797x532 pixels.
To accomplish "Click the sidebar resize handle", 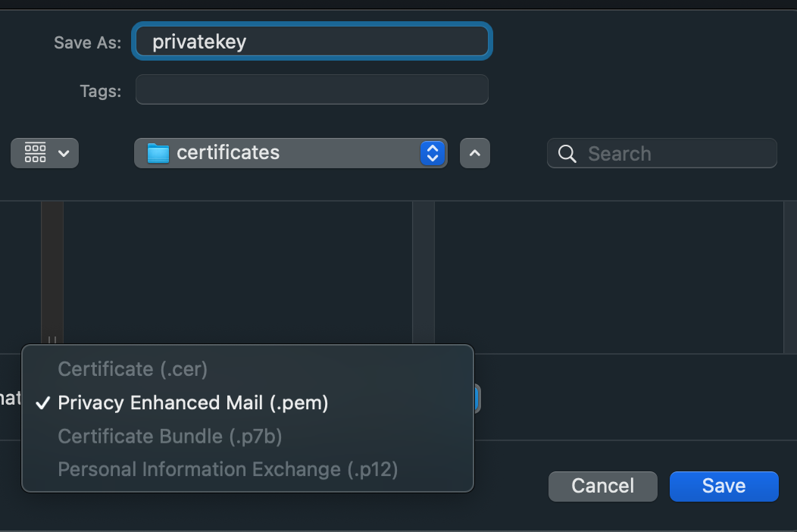I will click(x=52, y=340).
